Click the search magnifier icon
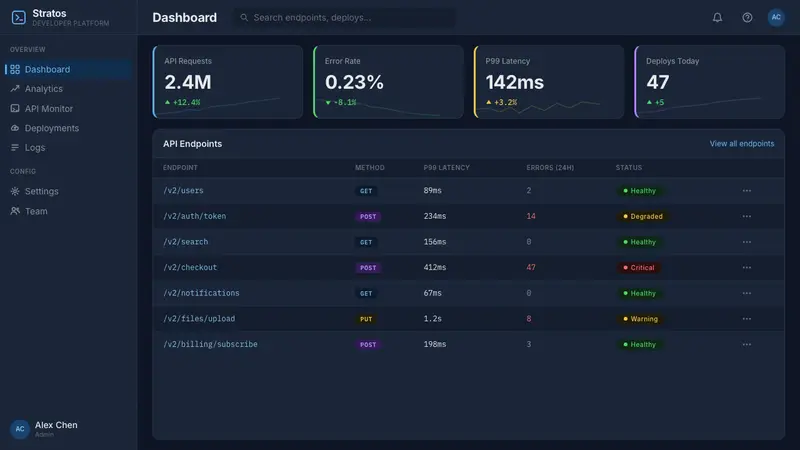The height and width of the screenshot is (450, 800). point(244,17)
